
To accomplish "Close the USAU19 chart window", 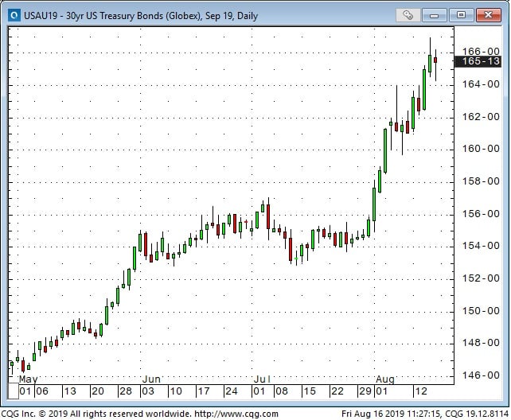I will [x=488, y=15].
